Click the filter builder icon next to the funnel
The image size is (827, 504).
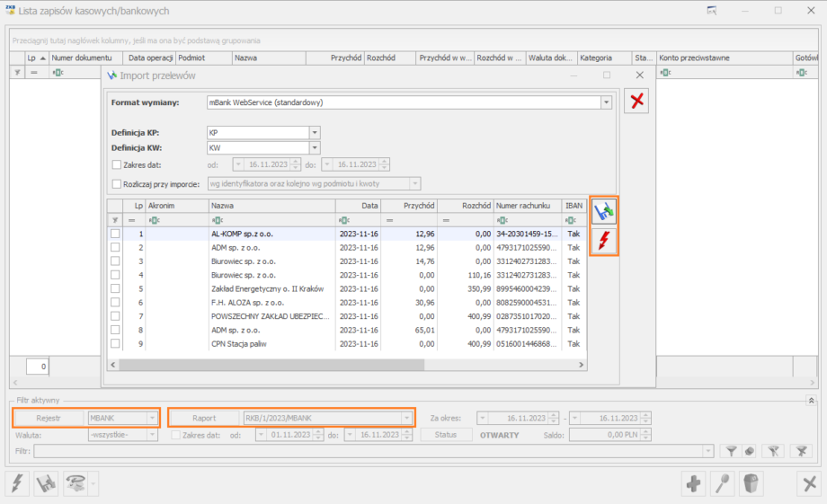pyautogui.click(x=749, y=451)
